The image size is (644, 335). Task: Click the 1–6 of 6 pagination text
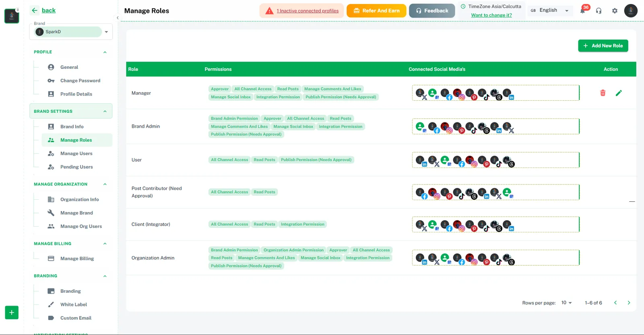[594, 303]
